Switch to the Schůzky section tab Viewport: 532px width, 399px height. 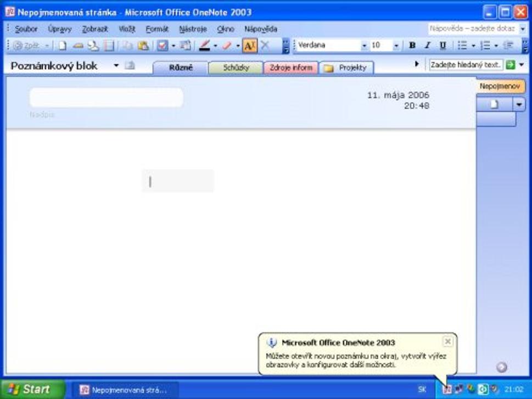[236, 68]
